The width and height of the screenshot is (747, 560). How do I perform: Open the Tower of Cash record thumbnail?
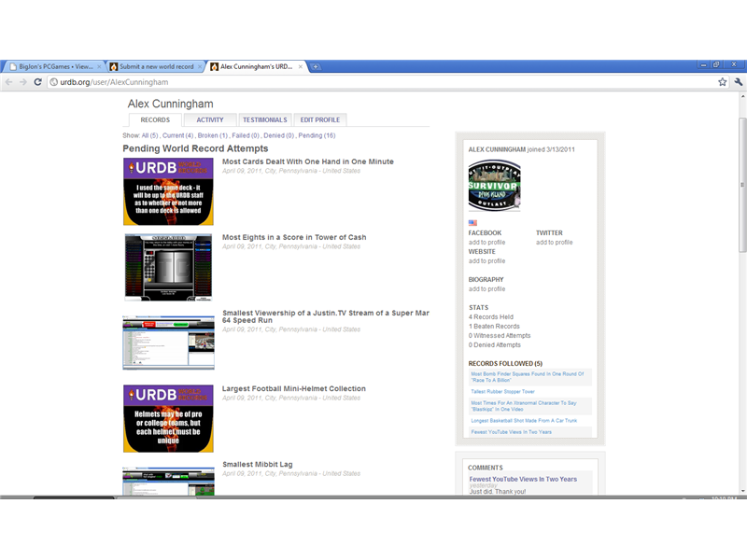pos(168,267)
